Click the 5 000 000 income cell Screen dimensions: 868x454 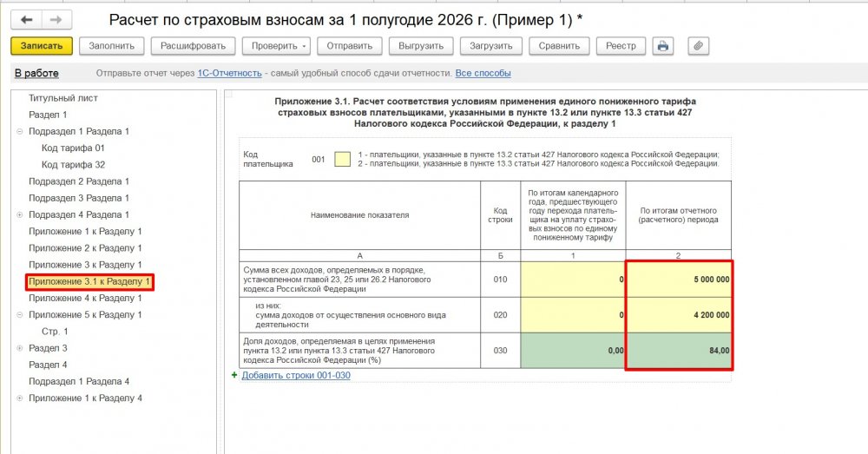coord(679,279)
